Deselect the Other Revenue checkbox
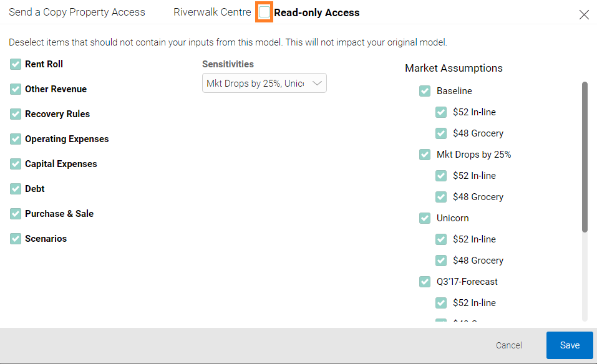Image resolution: width=597 pixels, height=364 pixels. [16, 89]
